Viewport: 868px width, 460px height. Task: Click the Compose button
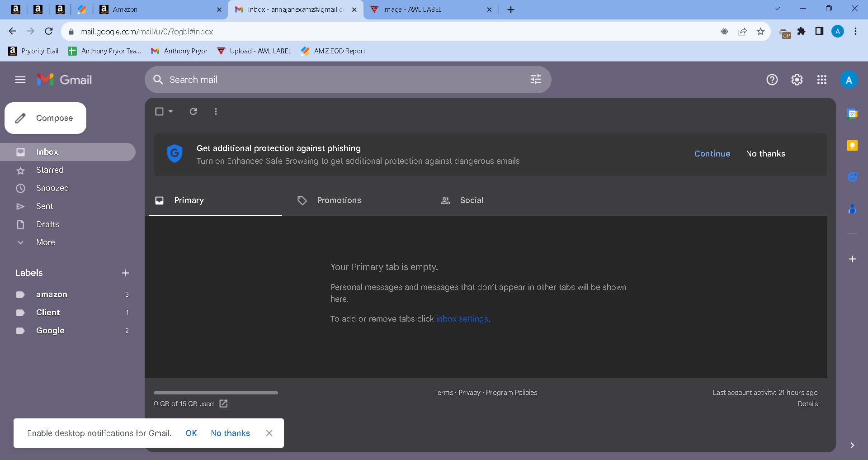click(45, 118)
